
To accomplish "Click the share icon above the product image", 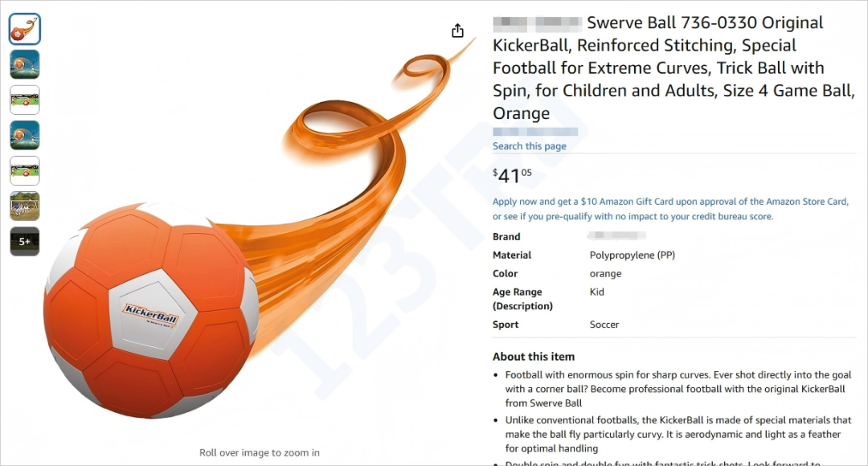I will click(457, 31).
